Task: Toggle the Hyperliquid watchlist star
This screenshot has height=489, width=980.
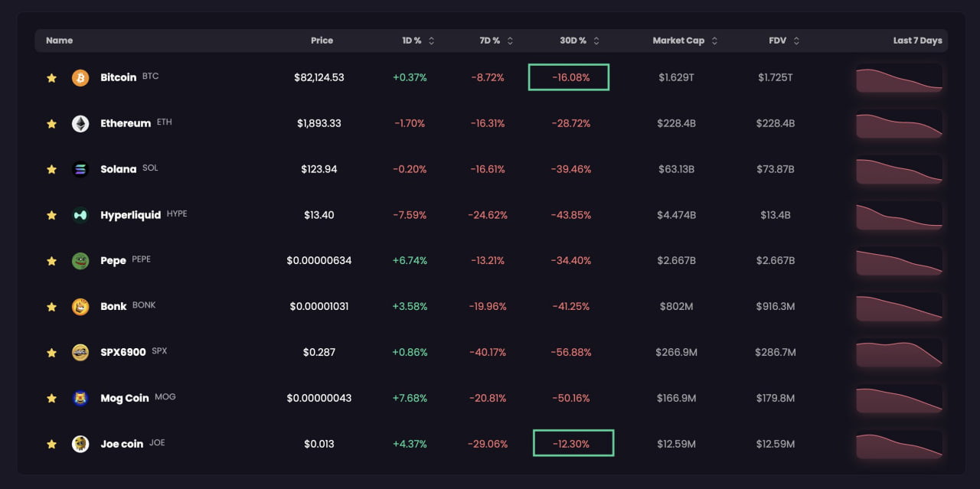Action: [x=51, y=215]
